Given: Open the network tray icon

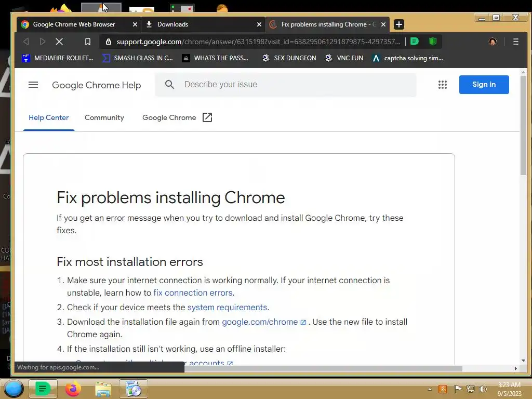Looking at the screenshot, I should [x=471, y=389].
